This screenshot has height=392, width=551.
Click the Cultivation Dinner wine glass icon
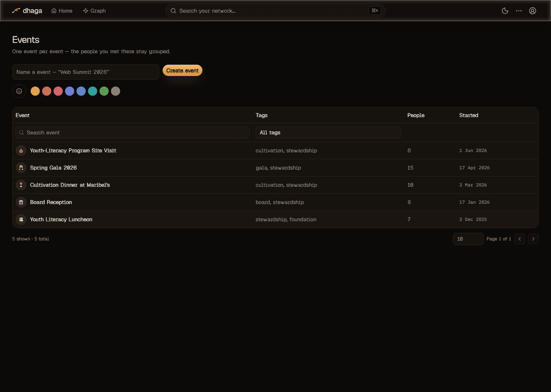click(x=21, y=185)
